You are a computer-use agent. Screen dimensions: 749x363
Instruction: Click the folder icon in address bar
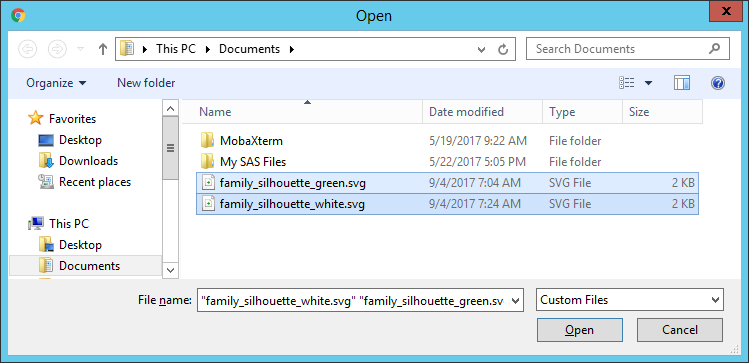(127, 49)
